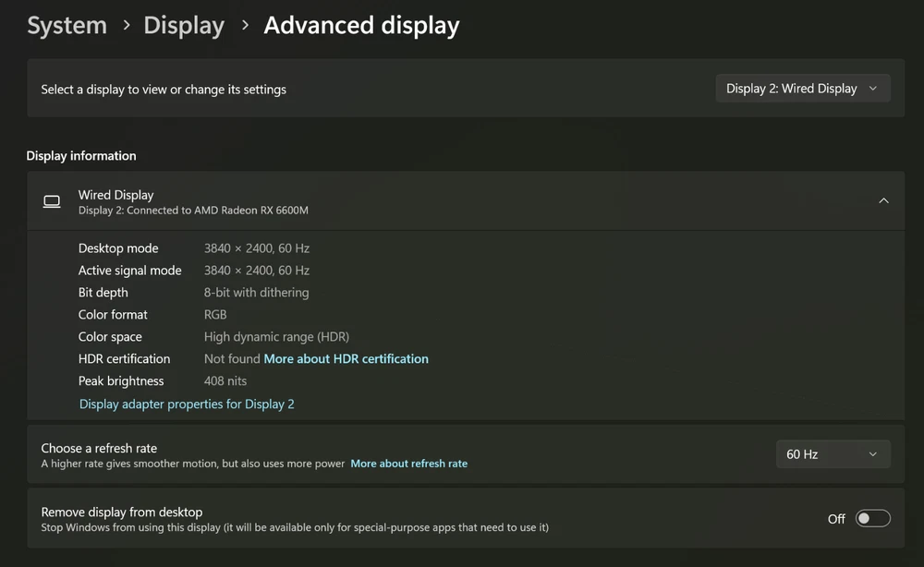Open Display adapter properties for Display 2
This screenshot has width=924, height=567.
click(187, 404)
